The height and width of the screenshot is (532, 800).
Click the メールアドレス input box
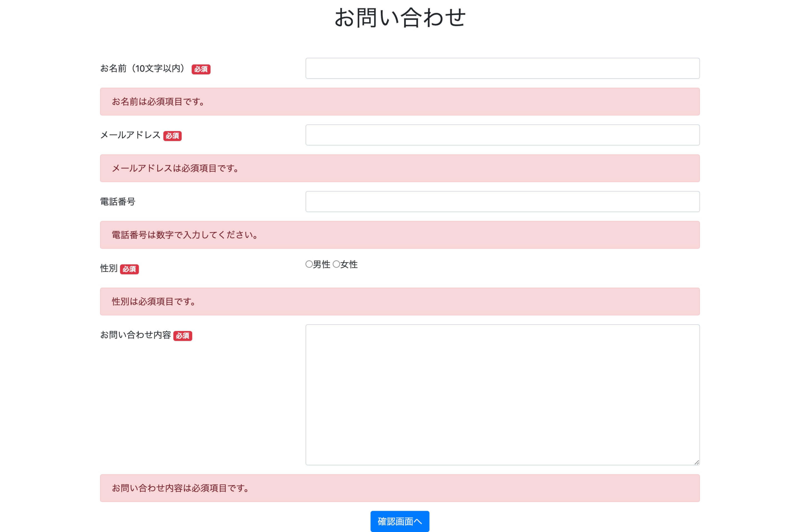pyautogui.click(x=502, y=135)
